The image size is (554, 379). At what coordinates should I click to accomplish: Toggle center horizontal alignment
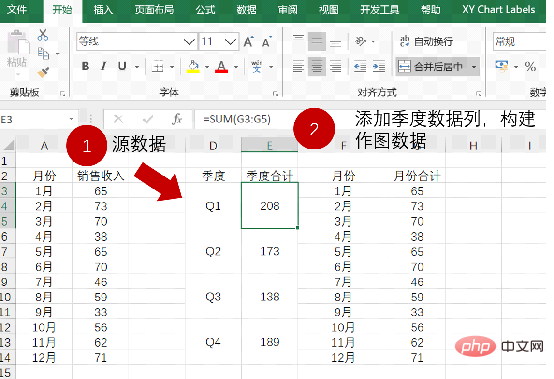[317, 66]
